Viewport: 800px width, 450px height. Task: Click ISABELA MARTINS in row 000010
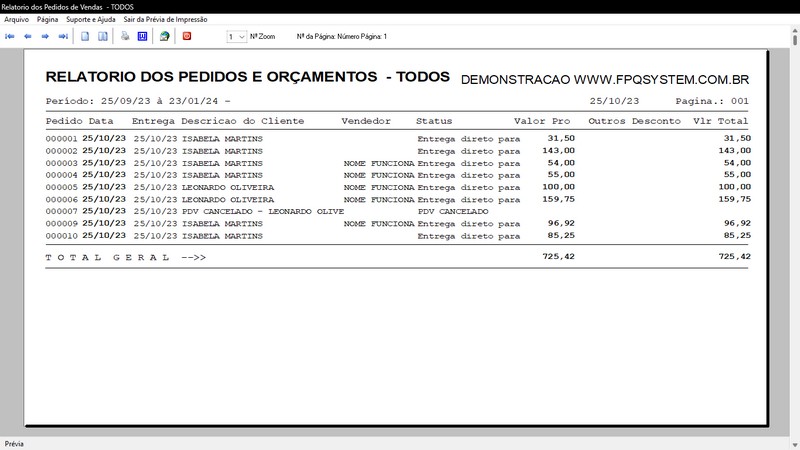click(222, 236)
